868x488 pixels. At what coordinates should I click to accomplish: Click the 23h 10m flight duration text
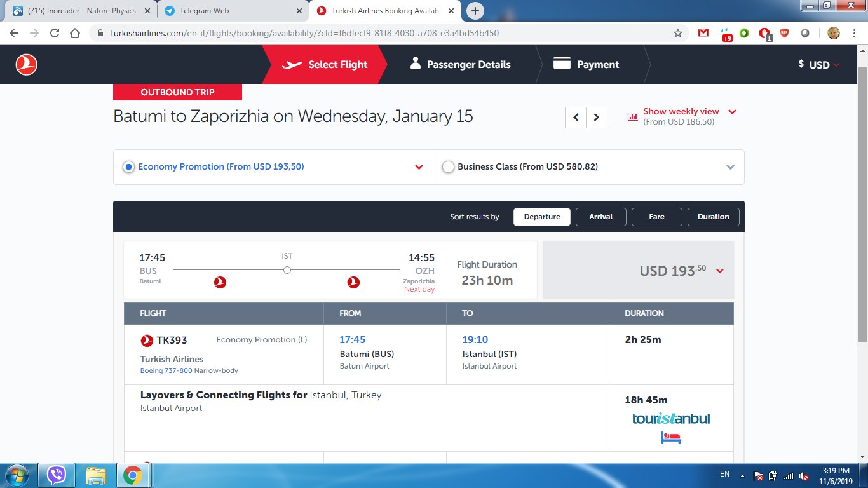(487, 280)
